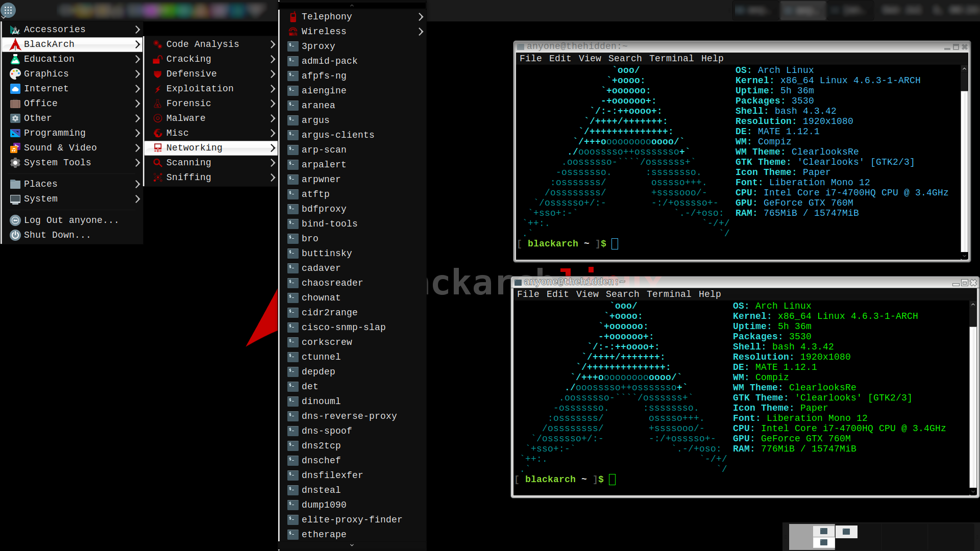Click the Sound & Video icon
The height and width of the screenshot is (551, 980).
coord(15,148)
